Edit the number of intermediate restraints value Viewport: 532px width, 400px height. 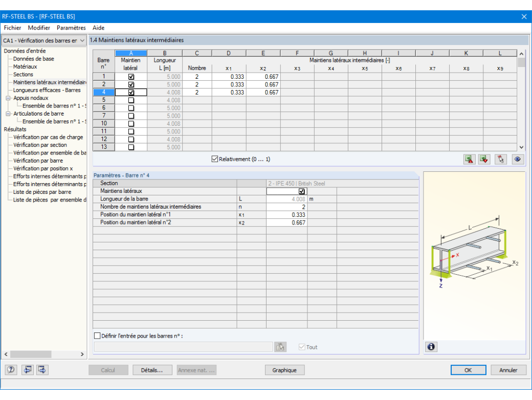coord(286,207)
